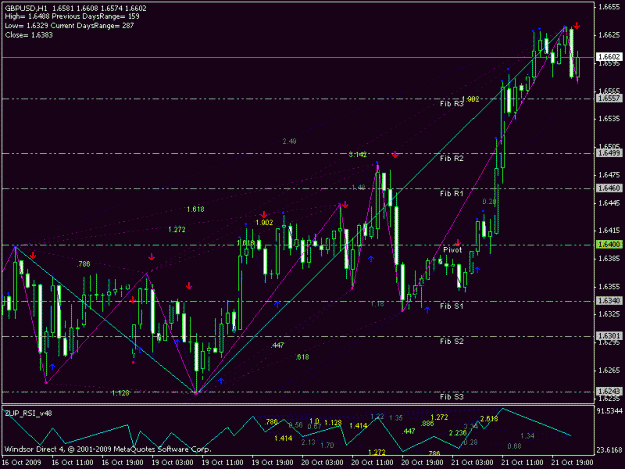Select the .447 ratio label on main chart
Screen dimensions: 625x469
[277, 345]
